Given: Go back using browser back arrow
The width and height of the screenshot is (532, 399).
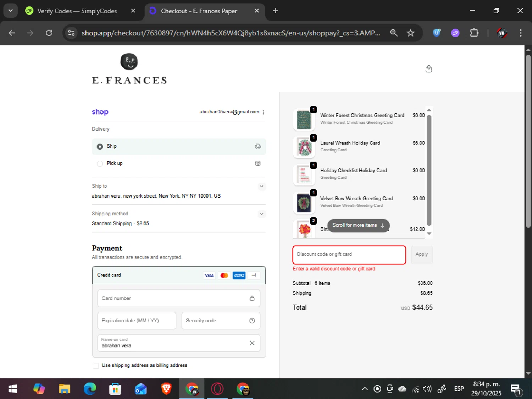Looking at the screenshot, I should point(12,33).
